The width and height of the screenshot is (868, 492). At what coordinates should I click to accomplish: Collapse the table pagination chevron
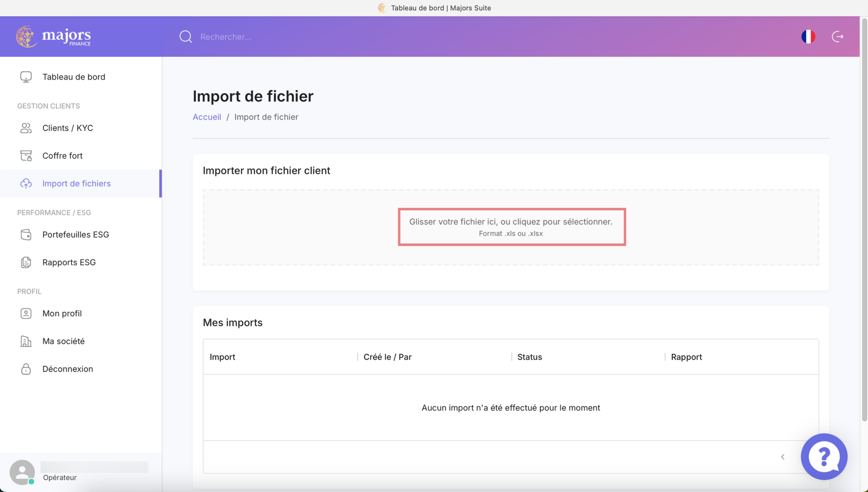tap(783, 457)
